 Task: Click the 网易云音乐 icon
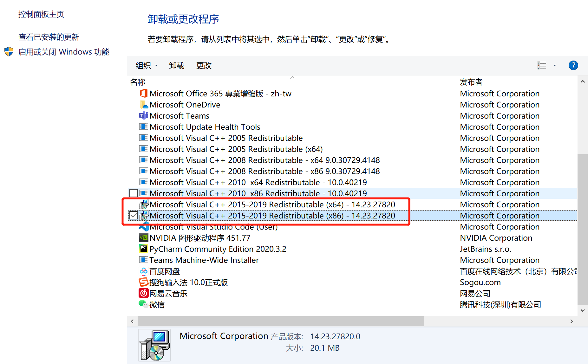[x=144, y=293]
